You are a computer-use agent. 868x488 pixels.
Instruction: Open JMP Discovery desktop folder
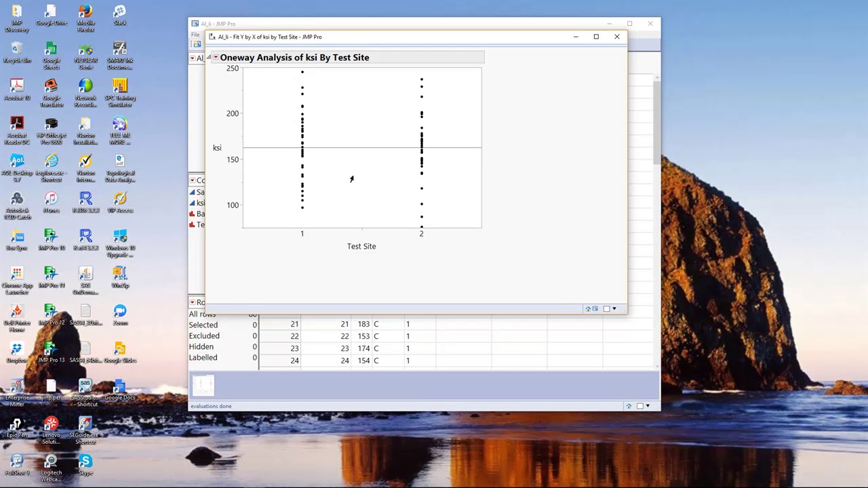point(17,18)
